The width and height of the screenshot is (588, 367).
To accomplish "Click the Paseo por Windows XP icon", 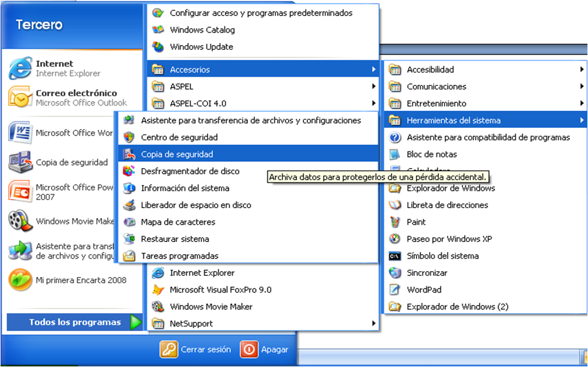I will click(395, 239).
